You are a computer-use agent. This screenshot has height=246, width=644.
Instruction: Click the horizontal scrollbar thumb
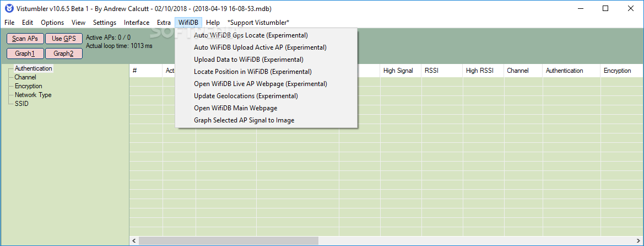pos(229,240)
